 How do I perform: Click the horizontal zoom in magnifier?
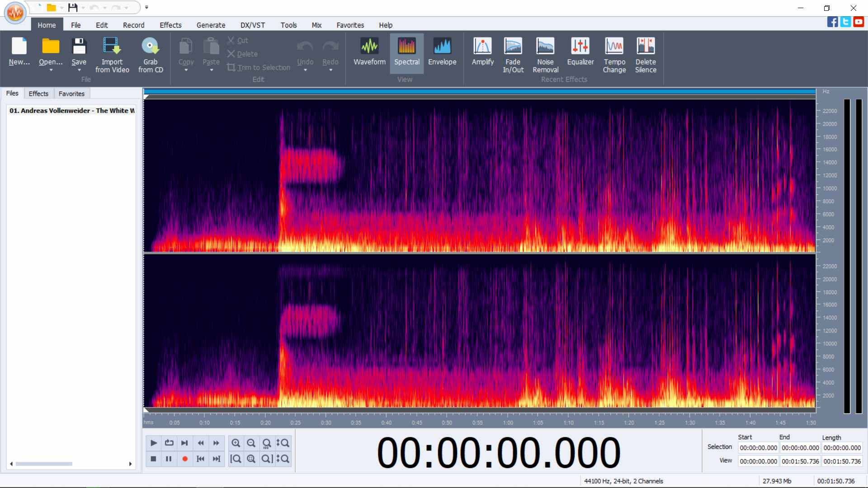(x=236, y=443)
